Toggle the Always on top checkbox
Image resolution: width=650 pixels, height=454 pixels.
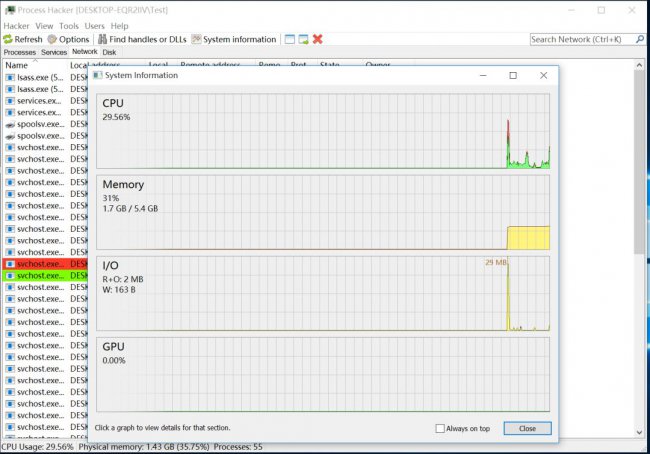440,428
